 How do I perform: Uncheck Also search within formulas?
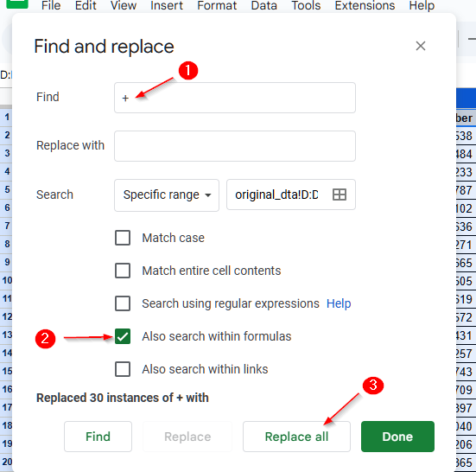(x=123, y=336)
